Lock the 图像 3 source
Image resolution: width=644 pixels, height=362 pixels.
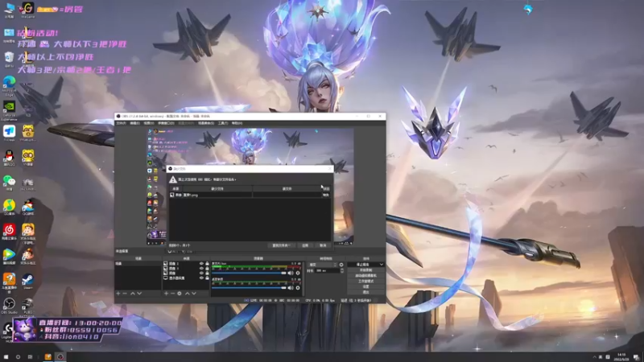pyautogui.click(x=207, y=269)
